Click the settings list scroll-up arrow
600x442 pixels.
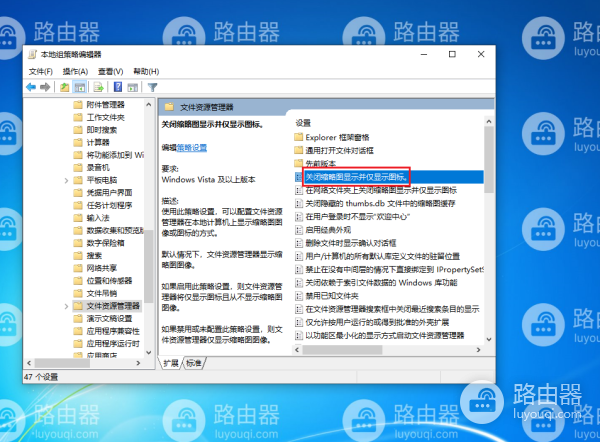(489, 121)
